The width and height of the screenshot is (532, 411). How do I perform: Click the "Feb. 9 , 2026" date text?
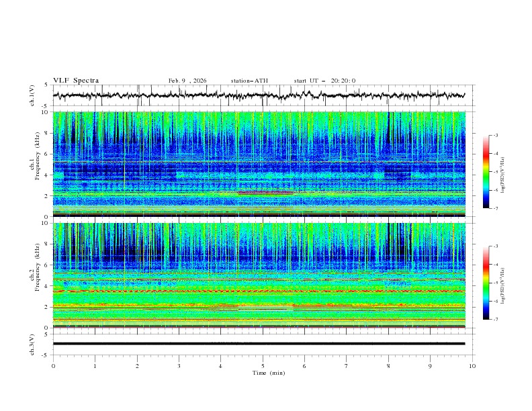pos(187,81)
